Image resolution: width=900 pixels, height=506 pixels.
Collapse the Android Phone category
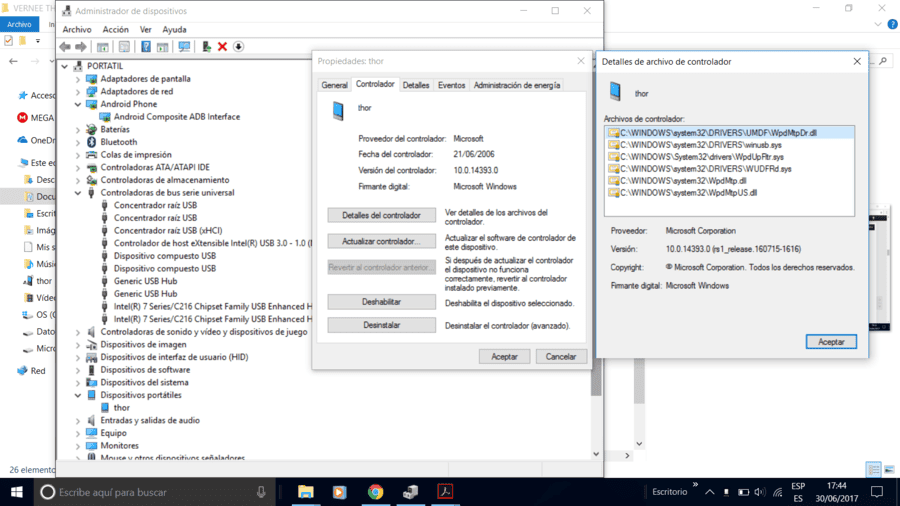tap(78, 104)
